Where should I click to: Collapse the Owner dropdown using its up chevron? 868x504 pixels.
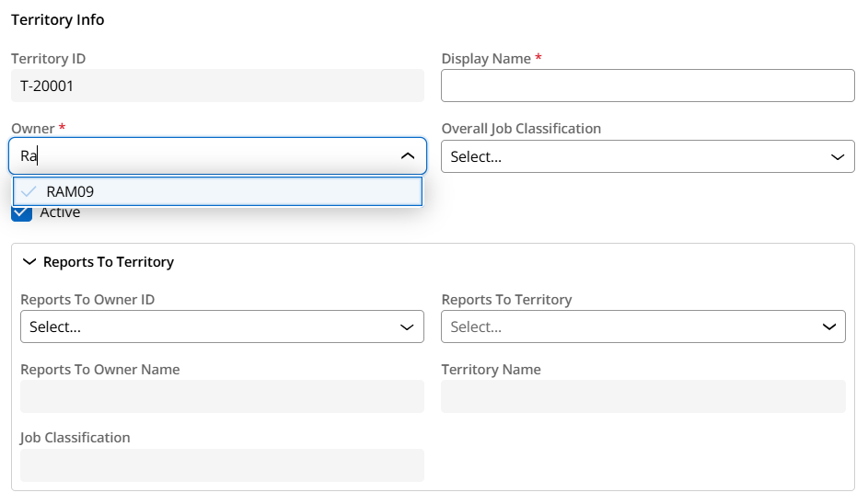407,156
